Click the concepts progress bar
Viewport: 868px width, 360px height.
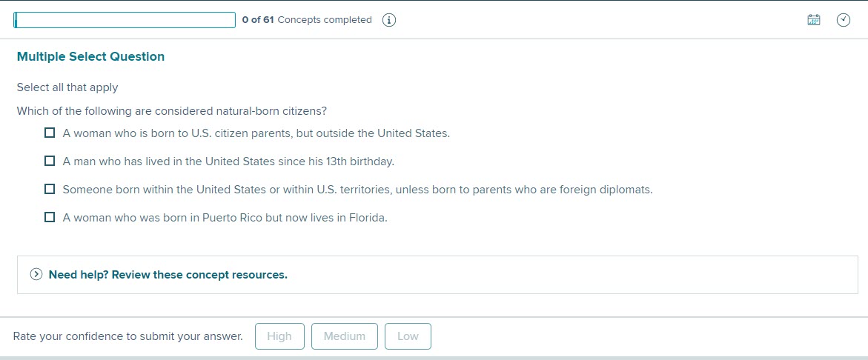(125, 20)
